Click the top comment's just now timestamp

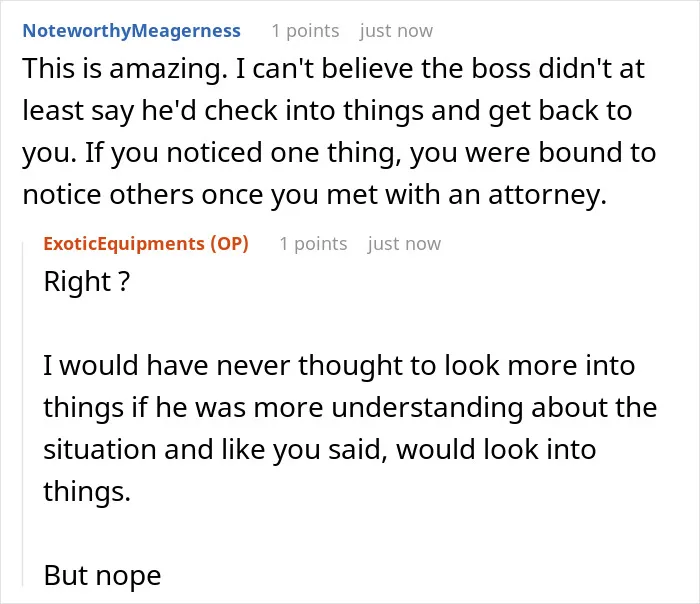396,31
